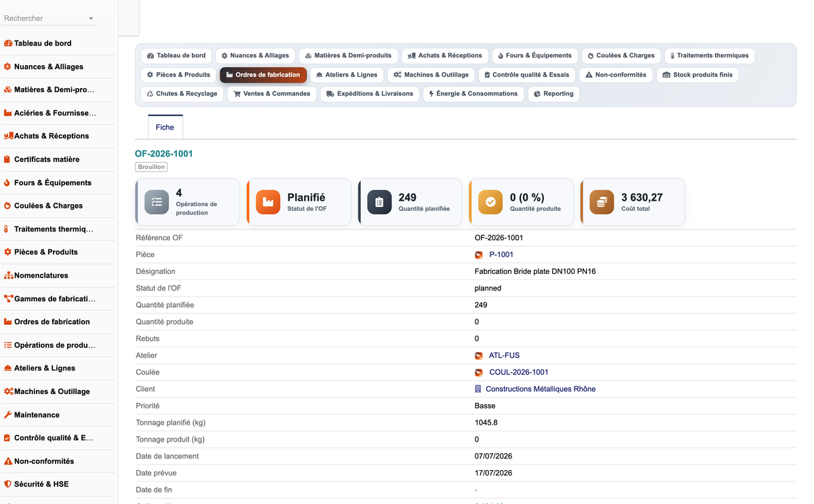Open Gammes de fabrication in sidebar
814x504 pixels.
click(x=54, y=298)
